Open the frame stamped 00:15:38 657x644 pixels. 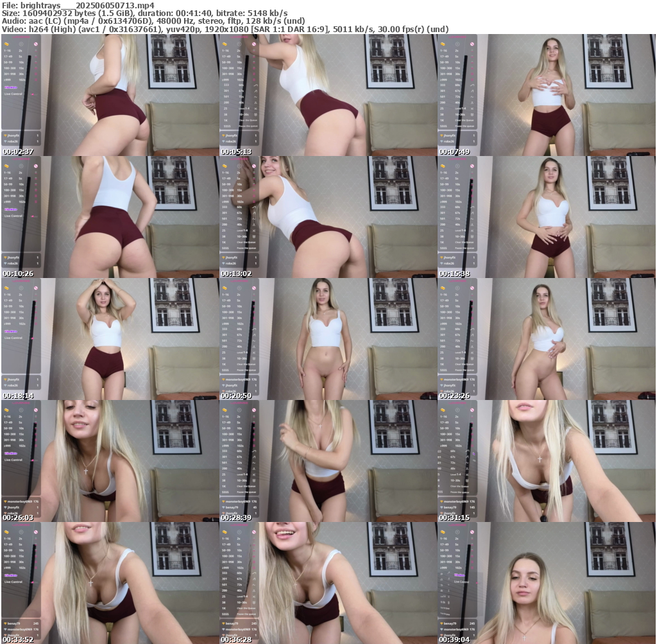click(547, 217)
